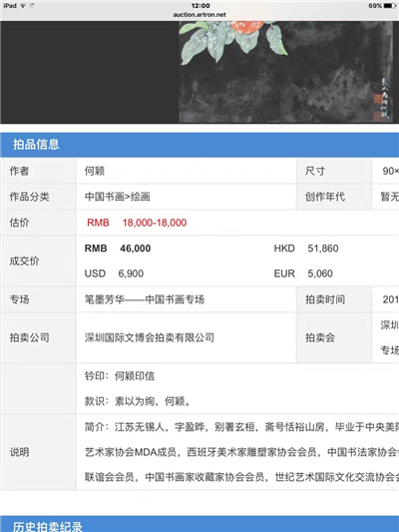Open auction house 深圳国际文博会拍卖有限公司
Viewport: 399px width, 532px height.
tap(150, 337)
